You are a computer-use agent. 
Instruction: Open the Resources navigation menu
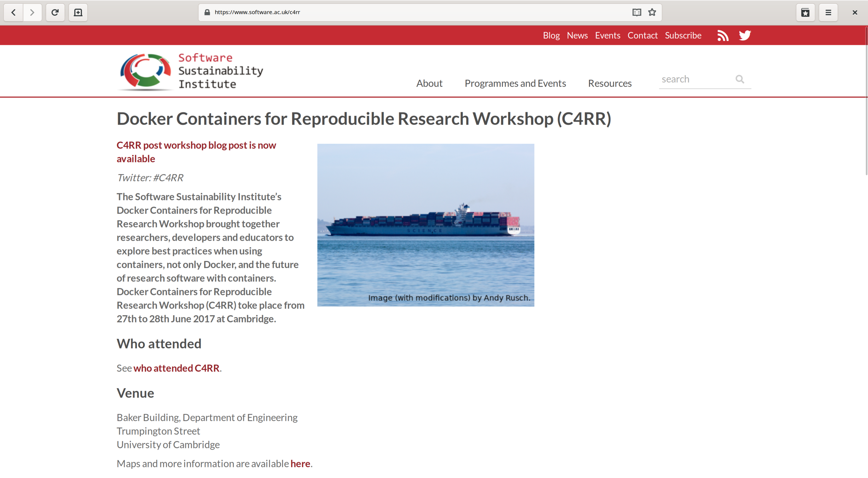pyautogui.click(x=610, y=83)
